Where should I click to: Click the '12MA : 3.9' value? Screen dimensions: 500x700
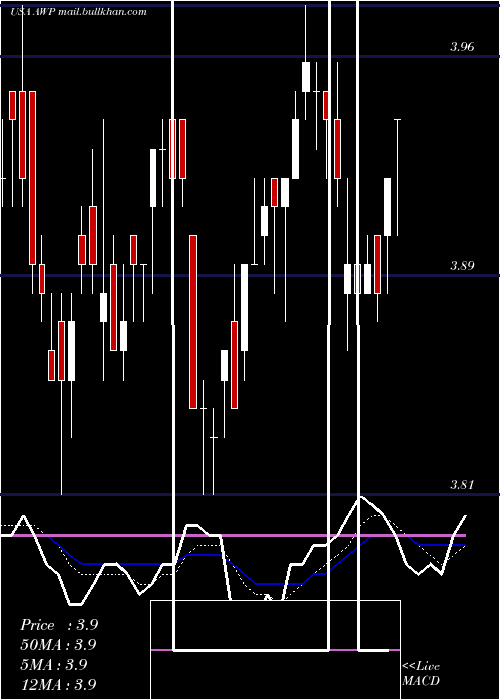point(58,684)
